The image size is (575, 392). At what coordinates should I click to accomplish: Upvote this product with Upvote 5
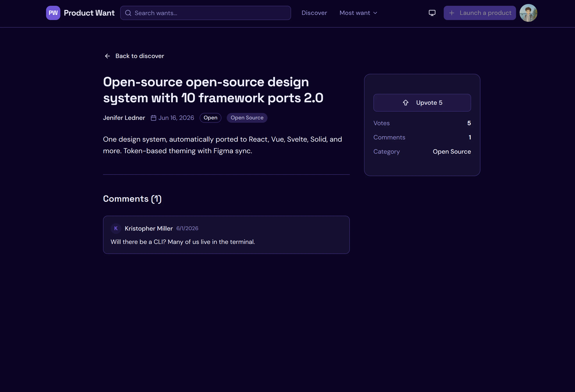point(422,103)
